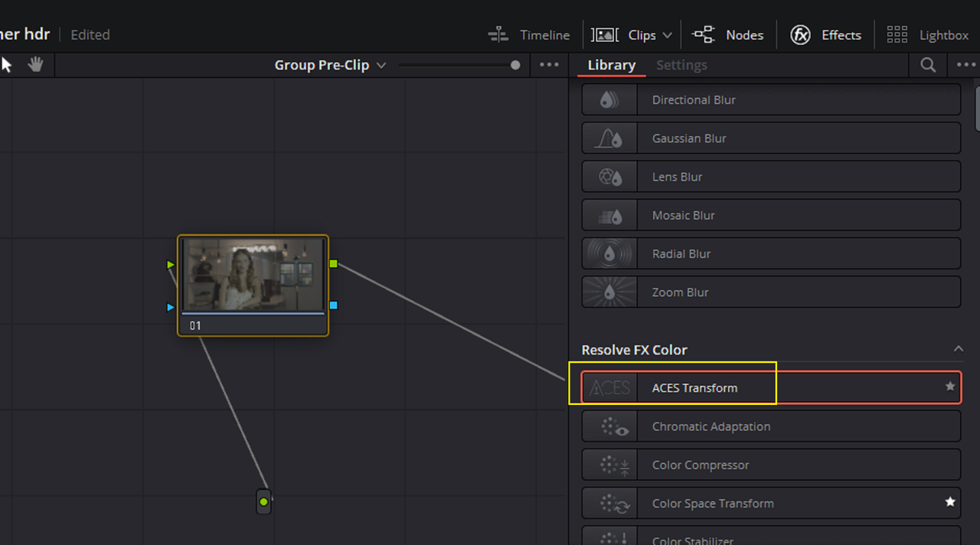
Task: Show the Clips panel
Action: click(x=624, y=35)
